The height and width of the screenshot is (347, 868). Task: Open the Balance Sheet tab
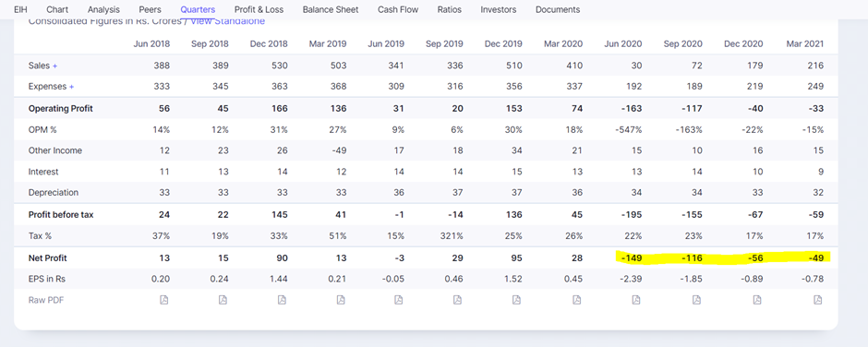coord(331,9)
